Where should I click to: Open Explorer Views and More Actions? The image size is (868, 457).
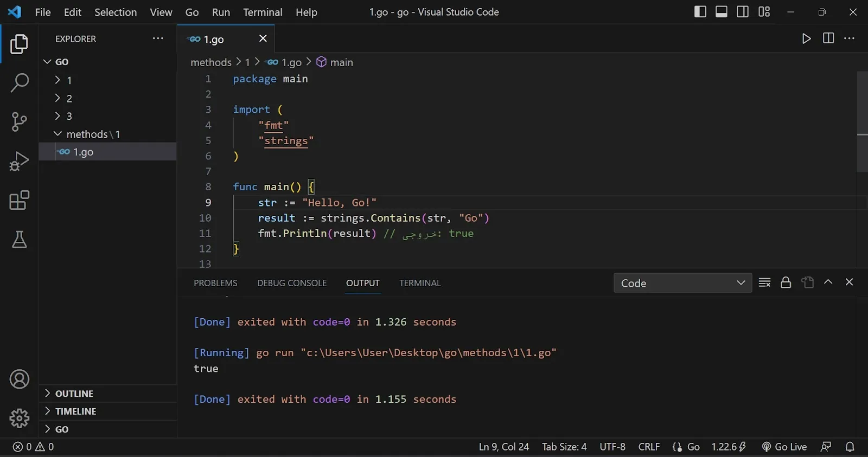158,38
